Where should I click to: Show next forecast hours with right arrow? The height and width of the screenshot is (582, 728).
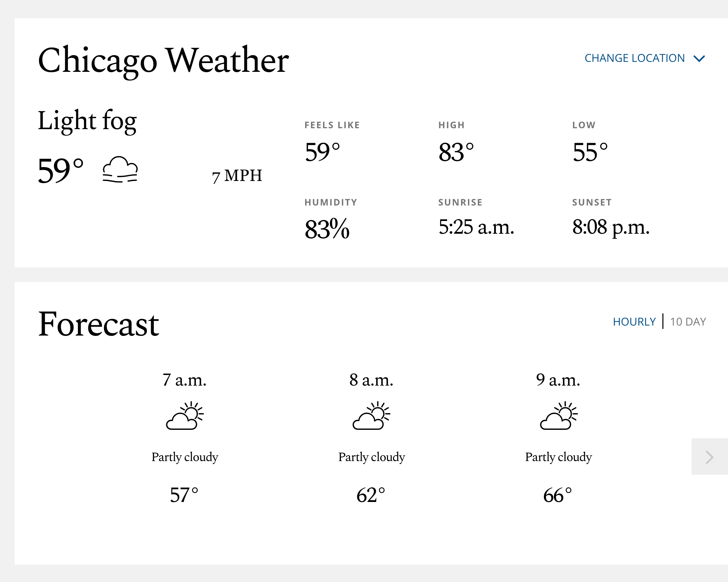click(x=709, y=457)
